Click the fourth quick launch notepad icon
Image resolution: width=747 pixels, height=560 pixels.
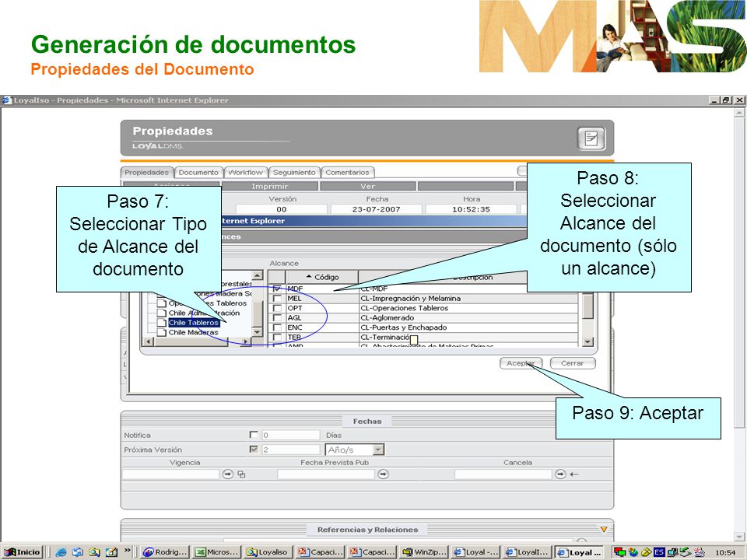tap(111, 552)
